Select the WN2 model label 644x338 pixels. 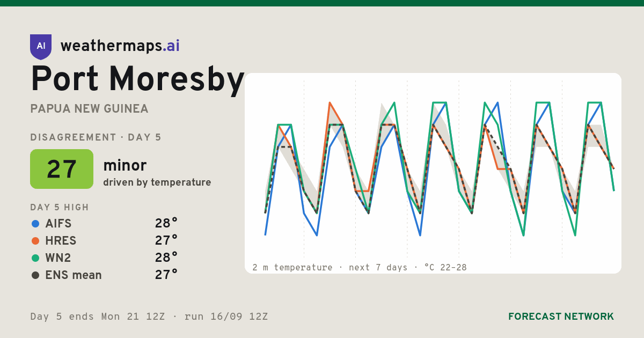tap(58, 258)
